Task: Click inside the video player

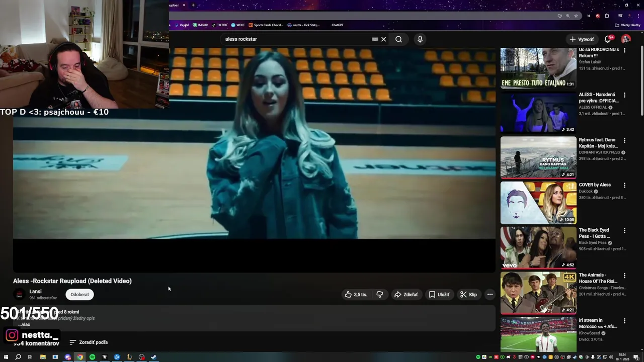Action: coord(254,160)
